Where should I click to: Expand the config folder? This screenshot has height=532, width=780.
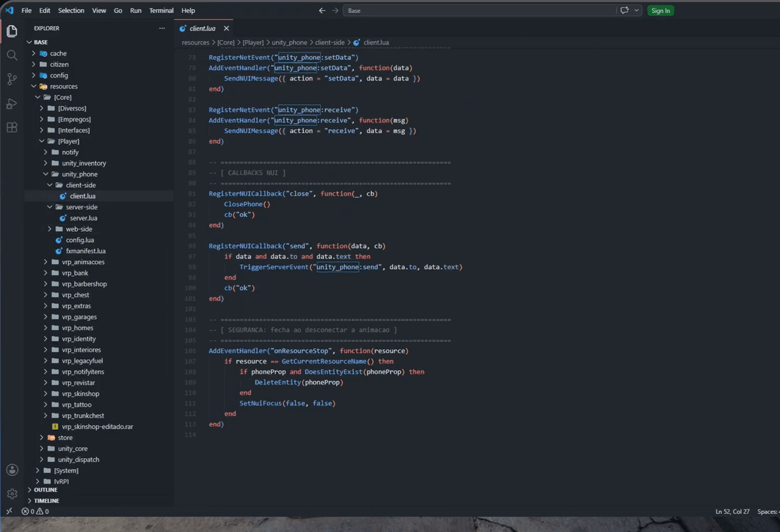[99, 75]
